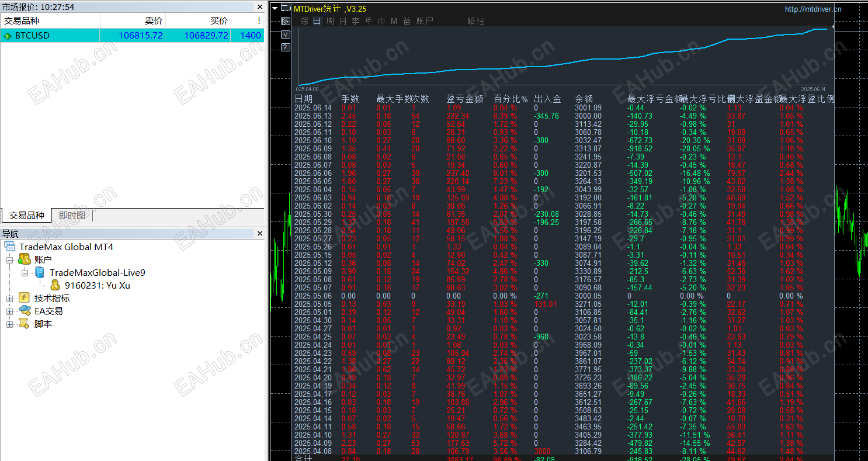This screenshot has width=868, height=461.
Task: Switch to the 交易品种 tab
Action: point(26,216)
